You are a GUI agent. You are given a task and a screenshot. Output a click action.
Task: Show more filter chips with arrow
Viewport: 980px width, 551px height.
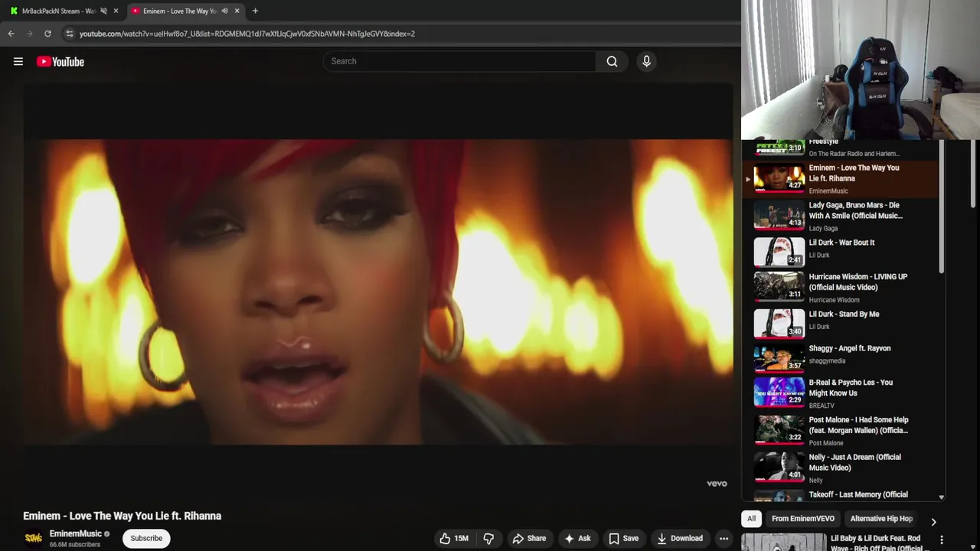pos(933,521)
